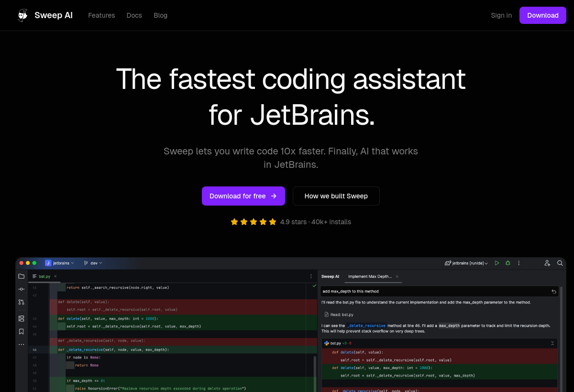Click the _delete_recursive code link in chat
The height and width of the screenshot is (392, 574).
366,326
